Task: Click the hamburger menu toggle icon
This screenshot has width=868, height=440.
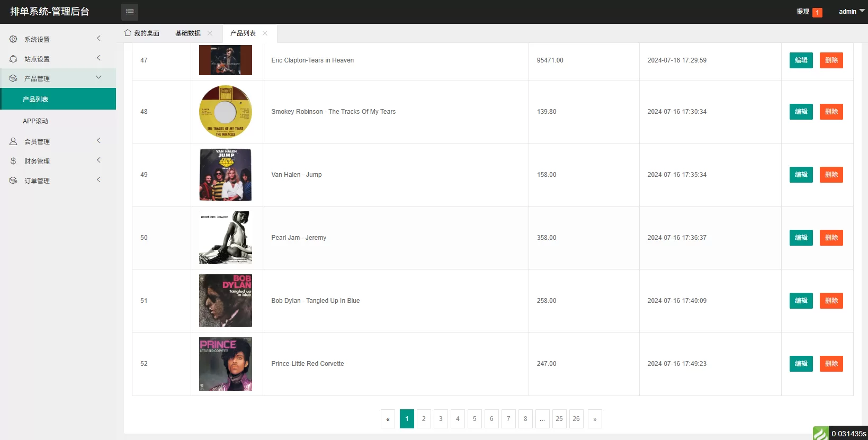Action: pyautogui.click(x=130, y=12)
